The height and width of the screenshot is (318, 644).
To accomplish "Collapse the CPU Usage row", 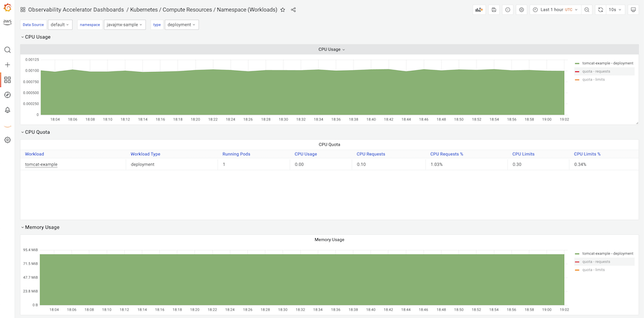I will pyautogui.click(x=36, y=37).
